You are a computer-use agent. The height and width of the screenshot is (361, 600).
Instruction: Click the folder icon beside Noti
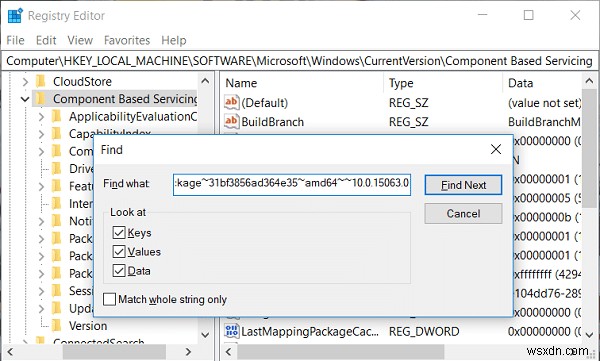[56, 221]
